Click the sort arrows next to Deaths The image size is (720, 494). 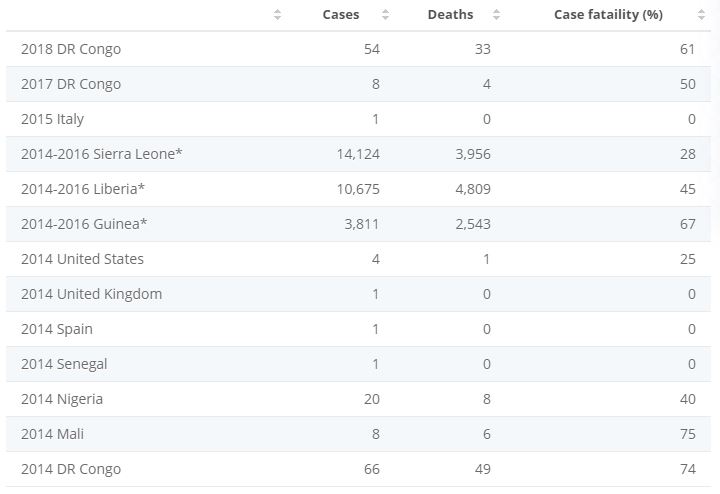click(x=497, y=15)
